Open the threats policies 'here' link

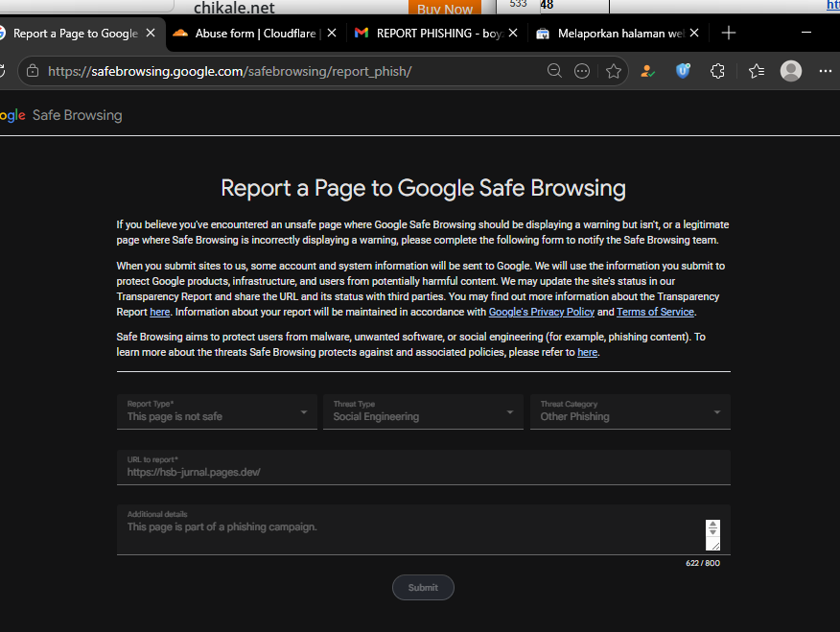(587, 352)
